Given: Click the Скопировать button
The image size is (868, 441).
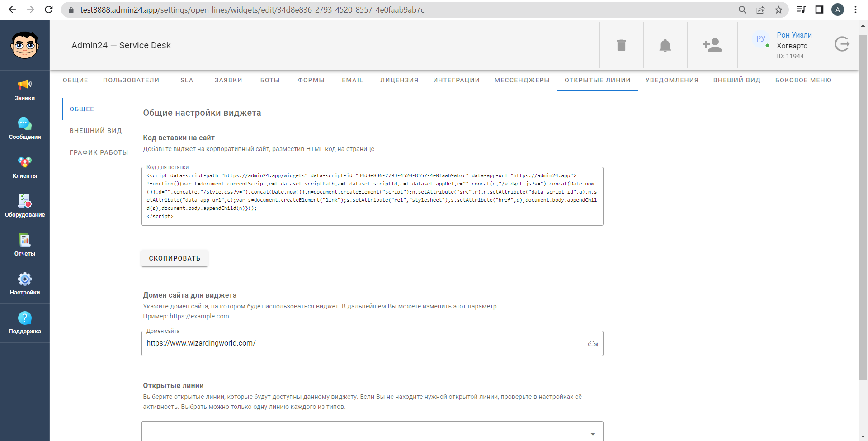Looking at the screenshot, I should click(x=175, y=258).
